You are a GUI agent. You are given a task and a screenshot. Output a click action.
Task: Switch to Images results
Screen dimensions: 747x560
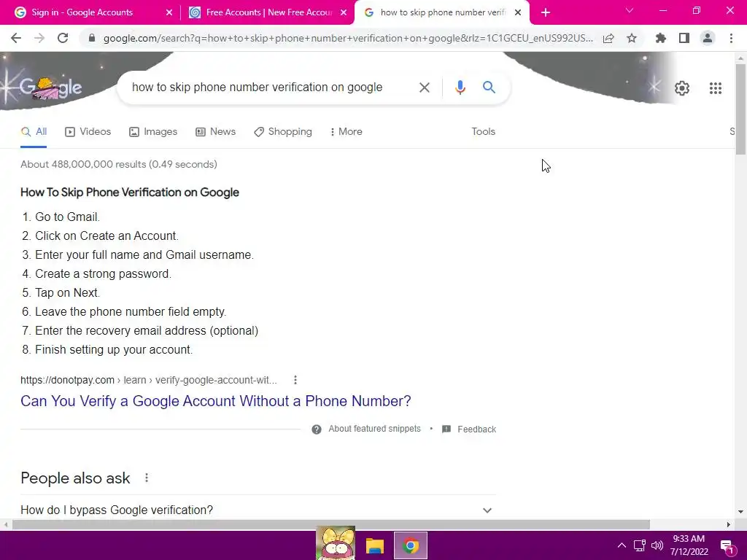coord(153,132)
